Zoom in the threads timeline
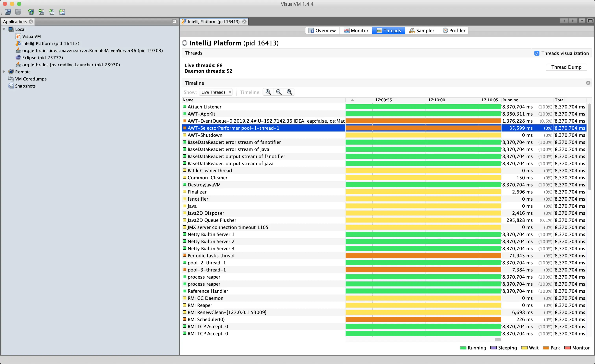The width and height of the screenshot is (595, 364). coord(268,92)
